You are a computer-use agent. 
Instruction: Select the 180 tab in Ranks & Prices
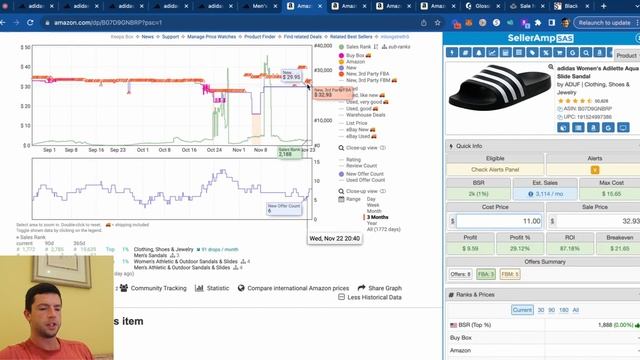point(564,310)
